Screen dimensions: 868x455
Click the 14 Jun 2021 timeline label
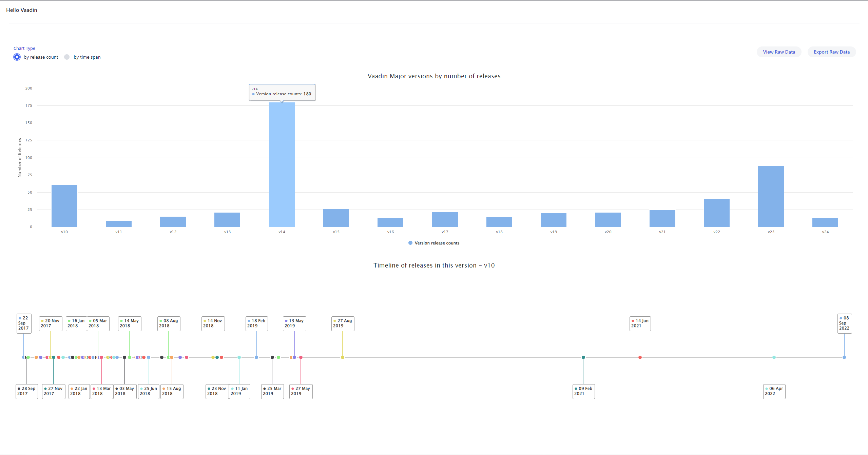pos(640,323)
